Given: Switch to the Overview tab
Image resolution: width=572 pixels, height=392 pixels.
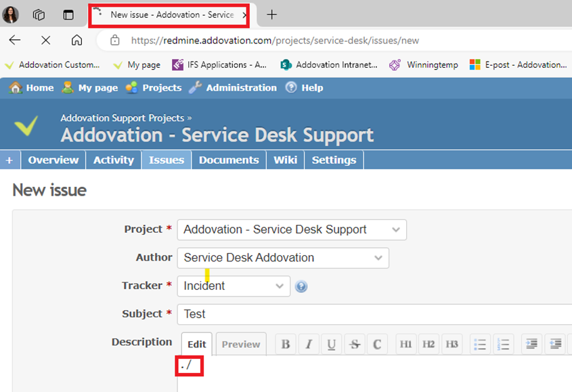Looking at the screenshot, I should point(53,160).
